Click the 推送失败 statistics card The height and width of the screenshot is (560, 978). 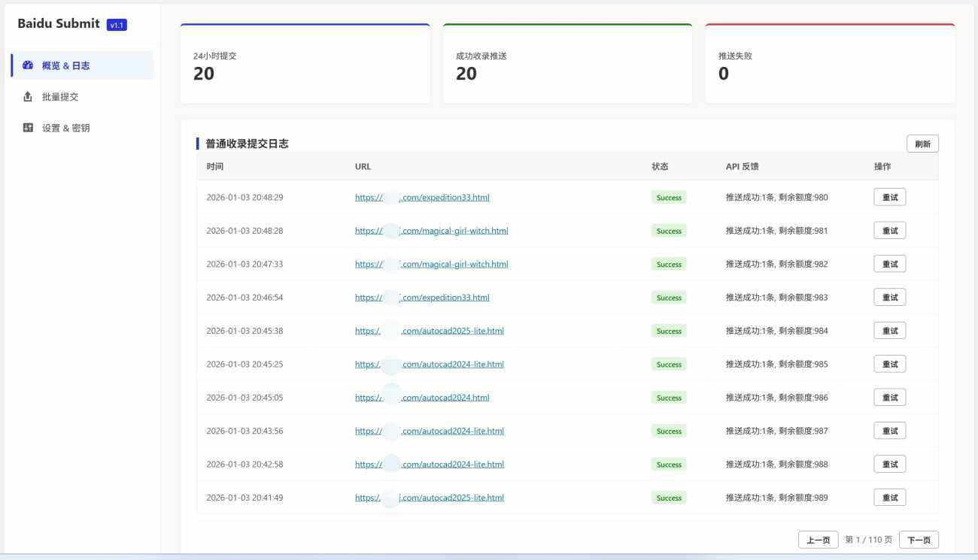829,65
